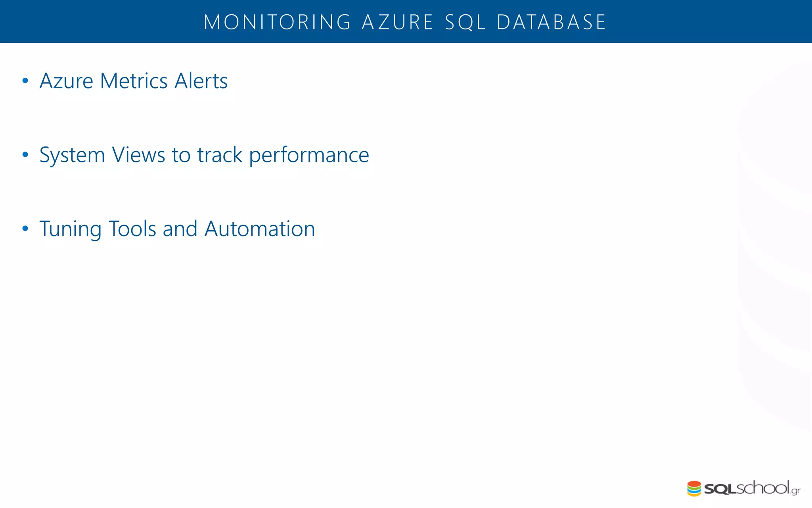Click the SQLschool stacked database logo icon
The height and width of the screenshot is (508, 812).
click(694, 489)
